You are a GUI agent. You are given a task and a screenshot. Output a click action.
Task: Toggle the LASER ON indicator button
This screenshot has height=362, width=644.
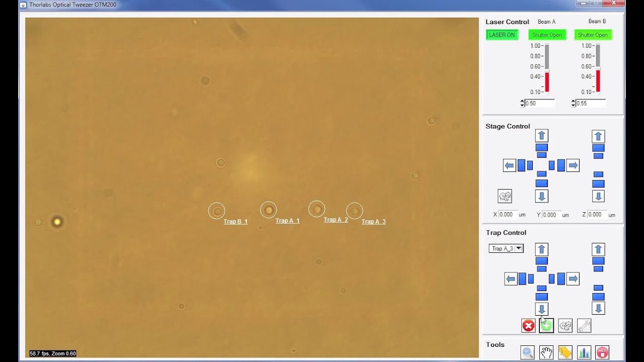click(502, 35)
